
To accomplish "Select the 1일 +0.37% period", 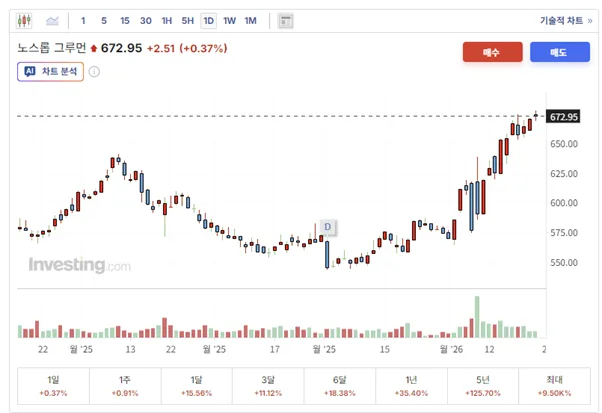I will coord(53,386).
